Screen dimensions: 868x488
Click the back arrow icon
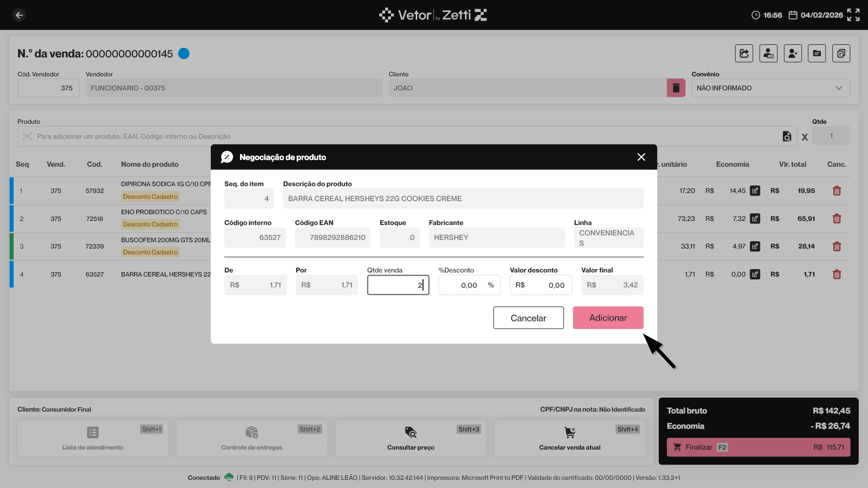click(19, 15)
